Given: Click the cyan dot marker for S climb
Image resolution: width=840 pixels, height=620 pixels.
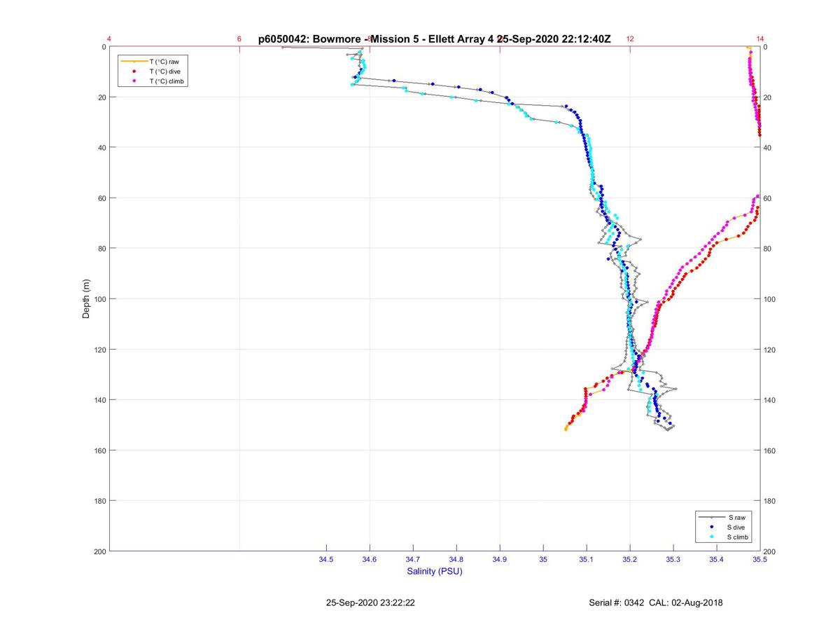Looking at the screenshot, I should 711,537.
